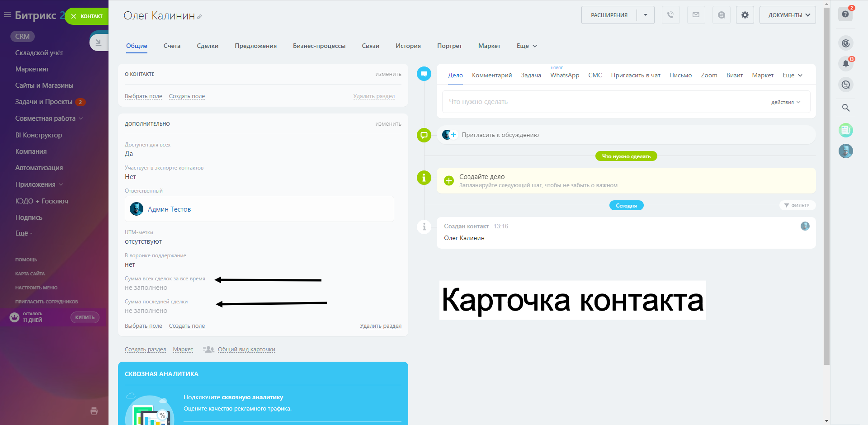Switch to the Счета tab
Viewport: 868px width, 425px height.
[172, 46]
